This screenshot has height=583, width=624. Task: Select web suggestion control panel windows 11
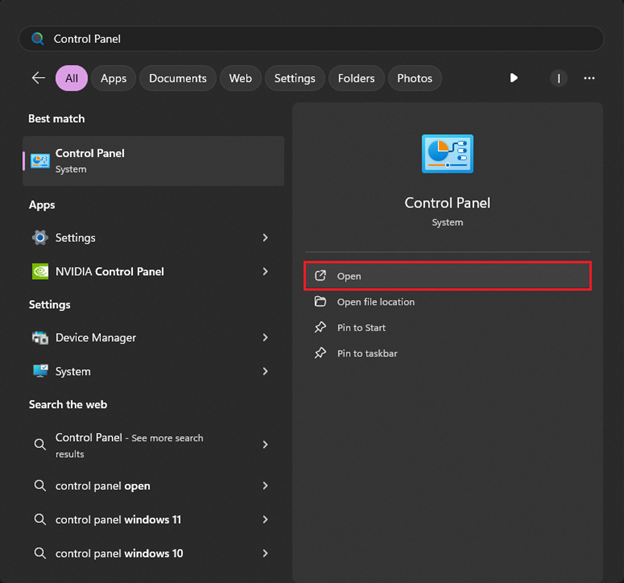coord(118,520)
